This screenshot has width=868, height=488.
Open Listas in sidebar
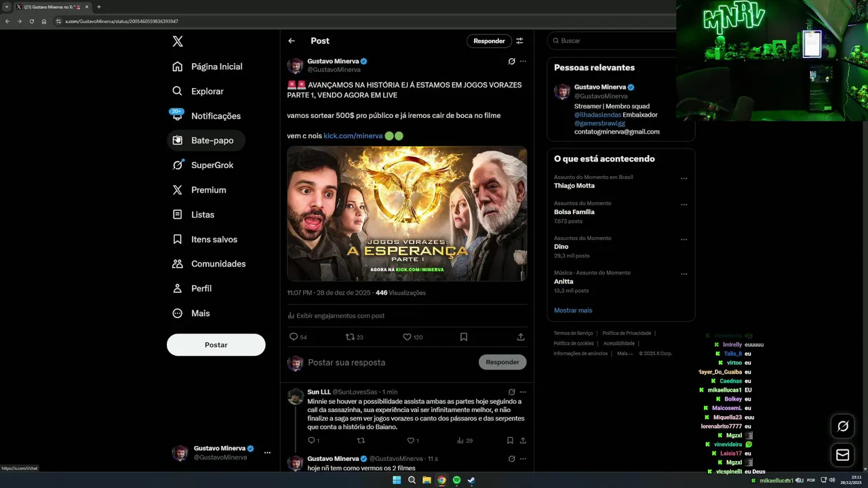pyautogui.click(x=193, y=214)
